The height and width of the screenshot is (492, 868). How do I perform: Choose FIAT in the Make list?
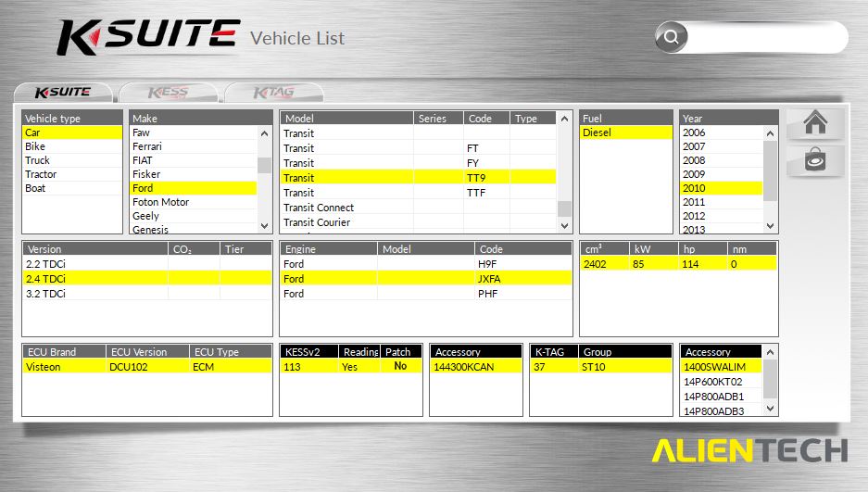coord(194,160)
